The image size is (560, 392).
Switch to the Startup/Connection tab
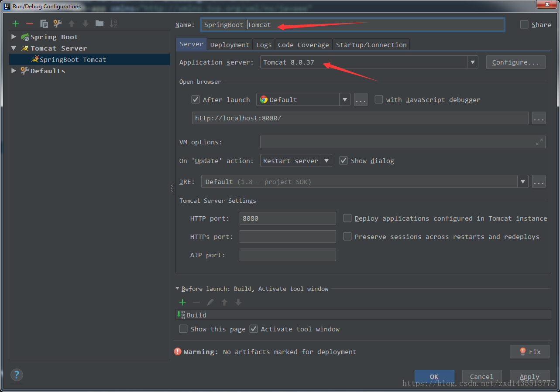[x=371, y=45]
